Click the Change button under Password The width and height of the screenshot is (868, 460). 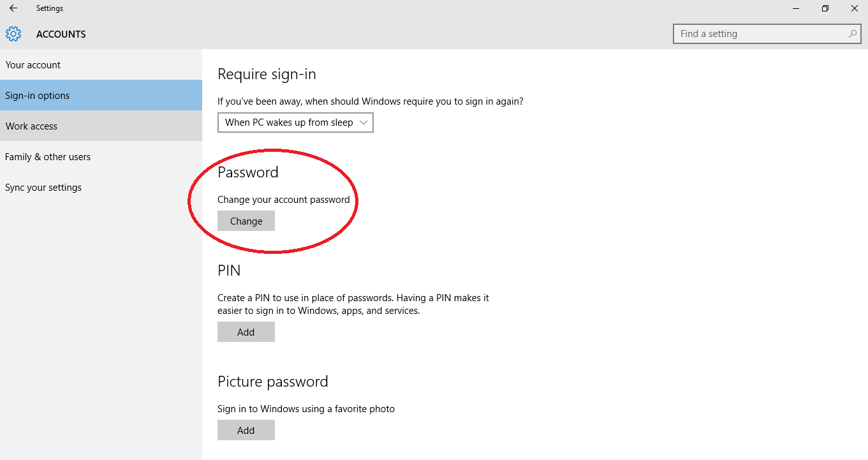pyautogui.click(x=246, y=221)
